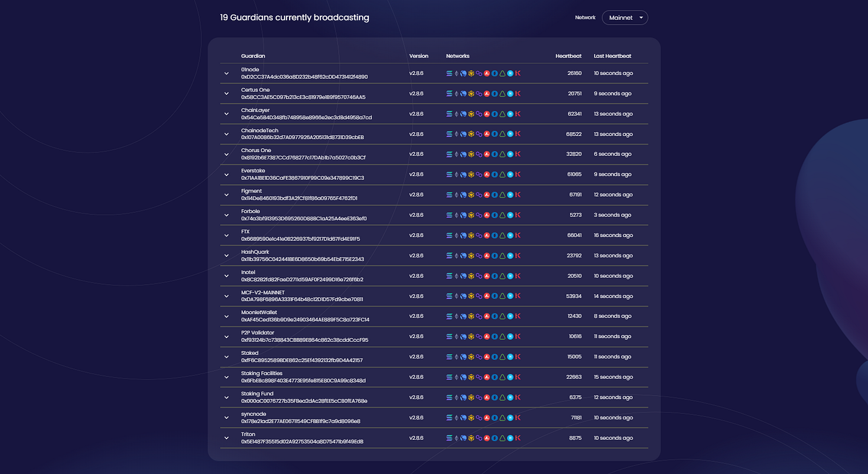Click the red Karura K icon in Triton row
868x474 pixels.
click(518, 438)
